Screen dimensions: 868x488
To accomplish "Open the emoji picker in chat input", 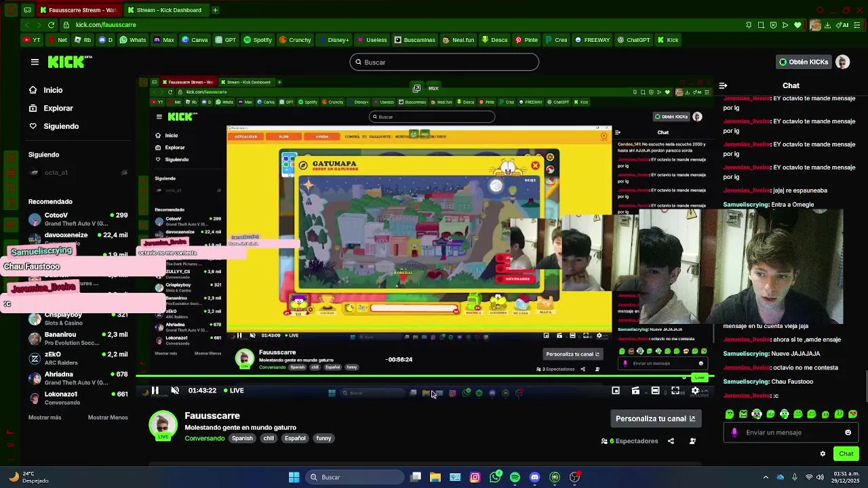I will [848, 432].
